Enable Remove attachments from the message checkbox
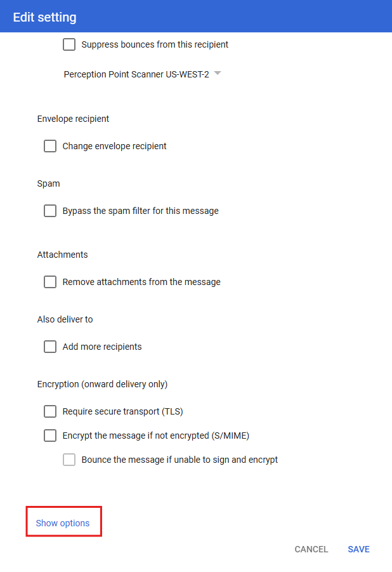The height and width of the screenshot is (572, 392). tap(50, 282)
